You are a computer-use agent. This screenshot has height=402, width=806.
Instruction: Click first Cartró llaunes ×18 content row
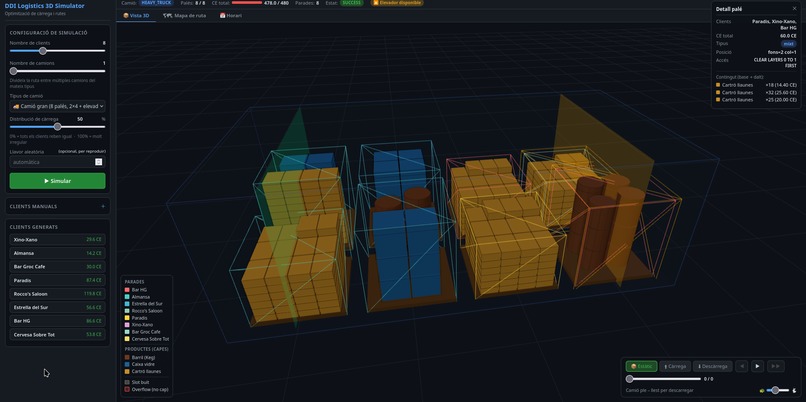click(756, 85)
